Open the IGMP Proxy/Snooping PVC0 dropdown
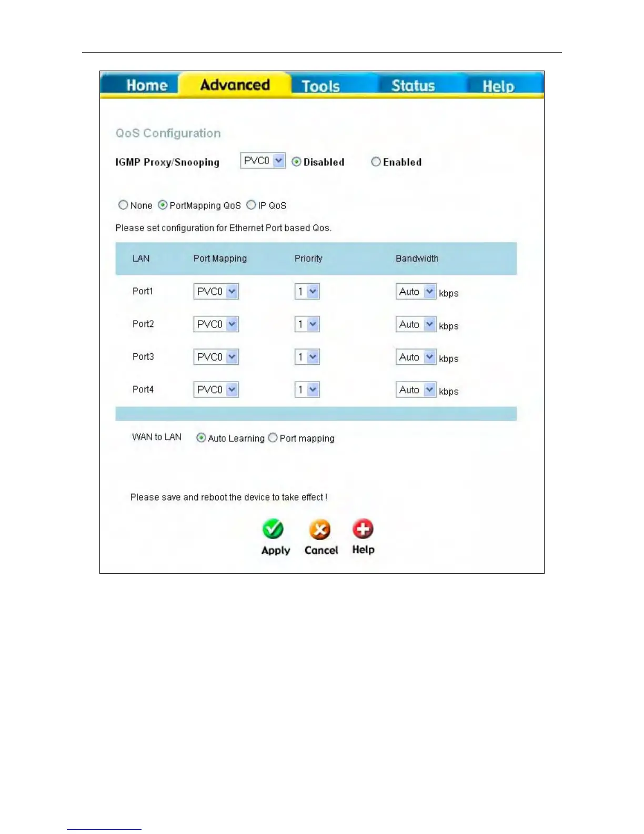This screenshot has height=834, width=644. point(263,161)
